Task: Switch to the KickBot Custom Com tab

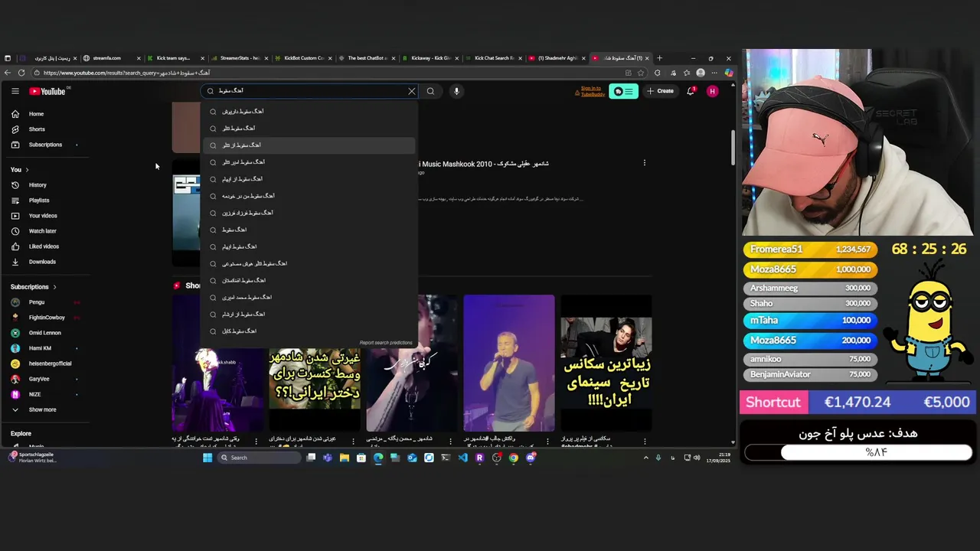Action: [302, 58]
